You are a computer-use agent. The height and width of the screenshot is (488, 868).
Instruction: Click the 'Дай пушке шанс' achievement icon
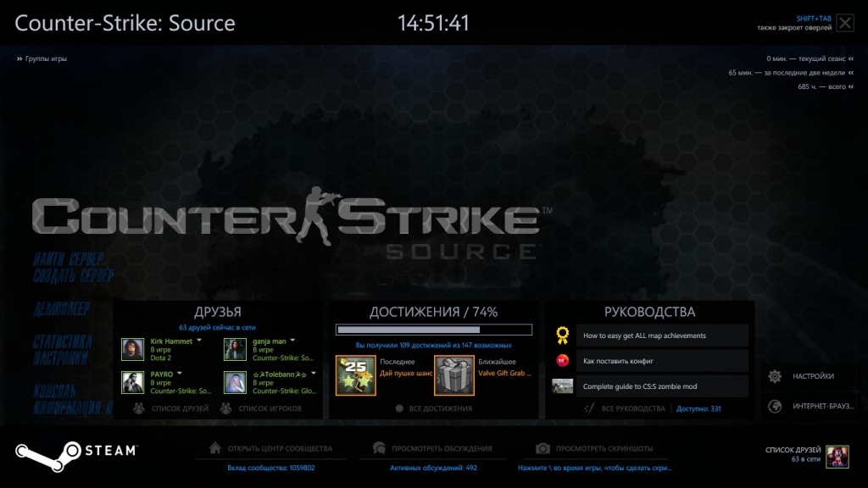pos(356,375)
